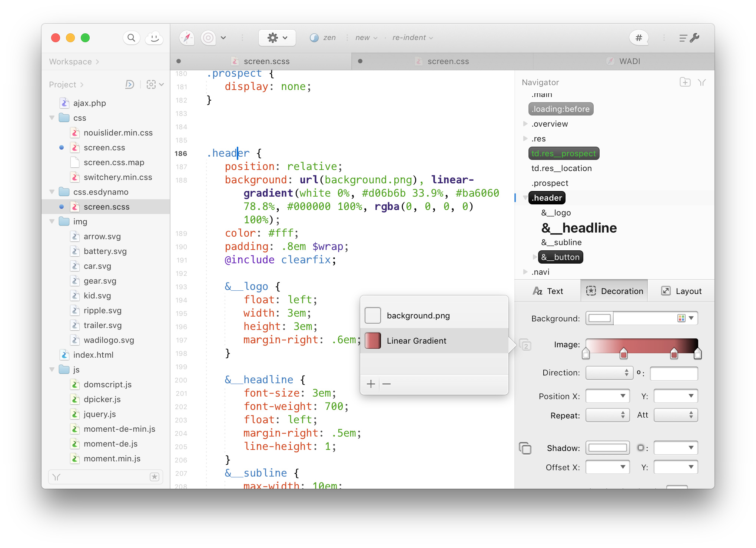
Task: Switch to the screen.css tab
Action: click(448, 61)
